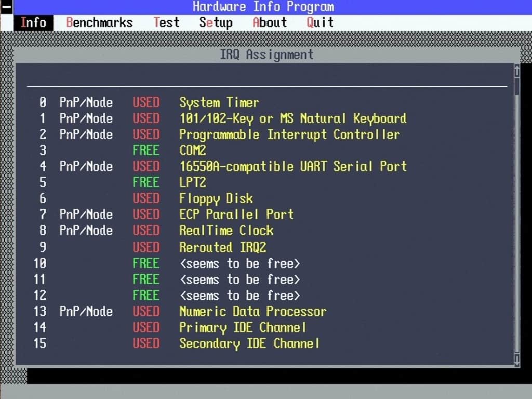The height and width of the screenshot is (399, 532).
Task: Click the IRQ number 15
Action: (x=39, y=343)
